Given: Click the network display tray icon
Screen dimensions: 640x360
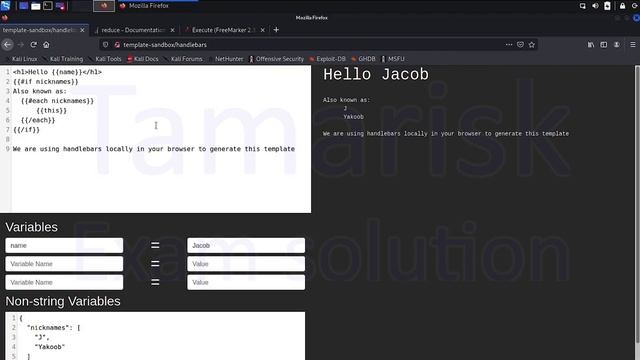Looking at the screenshot, I should [582, 6].
